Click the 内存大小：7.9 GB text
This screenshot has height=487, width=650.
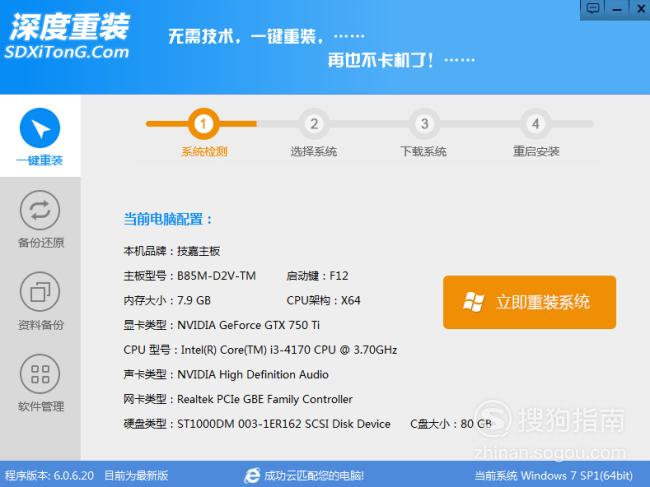pos(167,300)
